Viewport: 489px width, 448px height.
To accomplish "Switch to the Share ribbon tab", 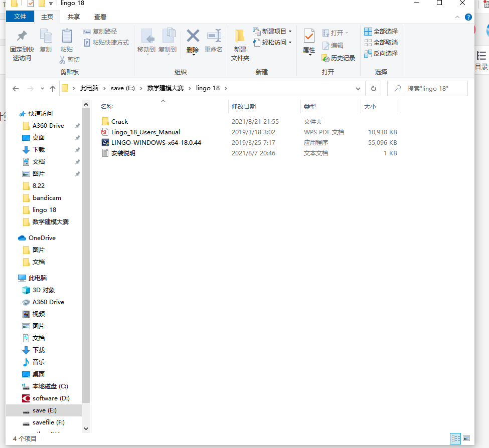I will click(74, 17).
